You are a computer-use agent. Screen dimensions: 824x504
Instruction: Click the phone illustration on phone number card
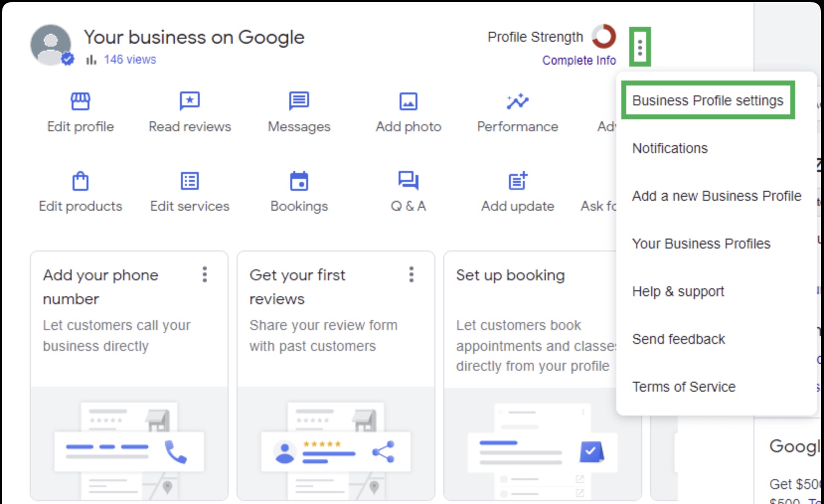(x=129, y=444)
